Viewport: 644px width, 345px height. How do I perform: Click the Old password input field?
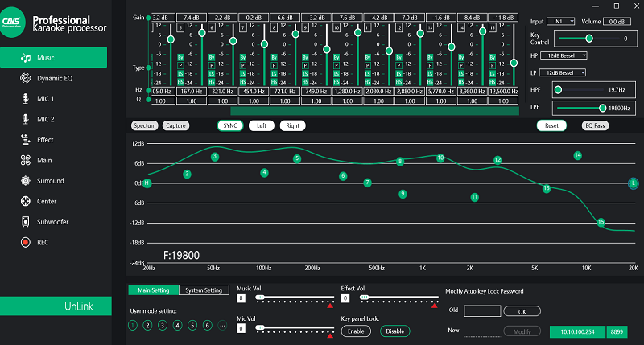coord(482,311)
